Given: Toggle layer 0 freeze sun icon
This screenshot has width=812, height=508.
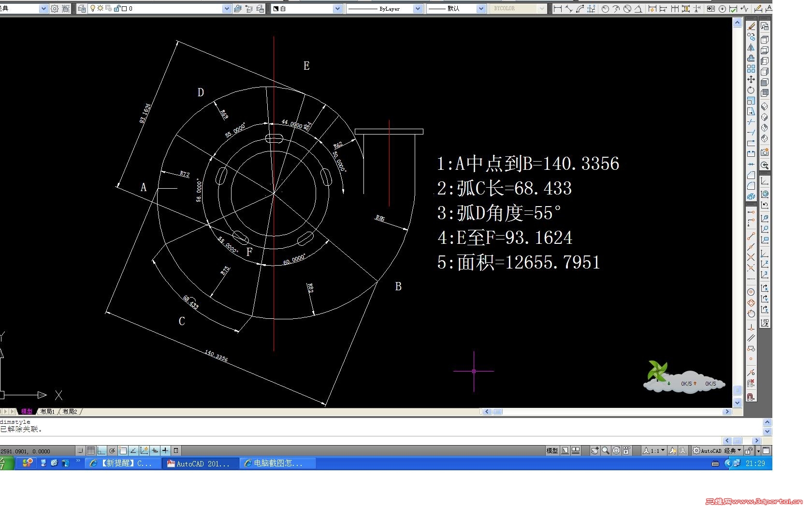Looking at the screenshot, I should click(x=100, y=9).
